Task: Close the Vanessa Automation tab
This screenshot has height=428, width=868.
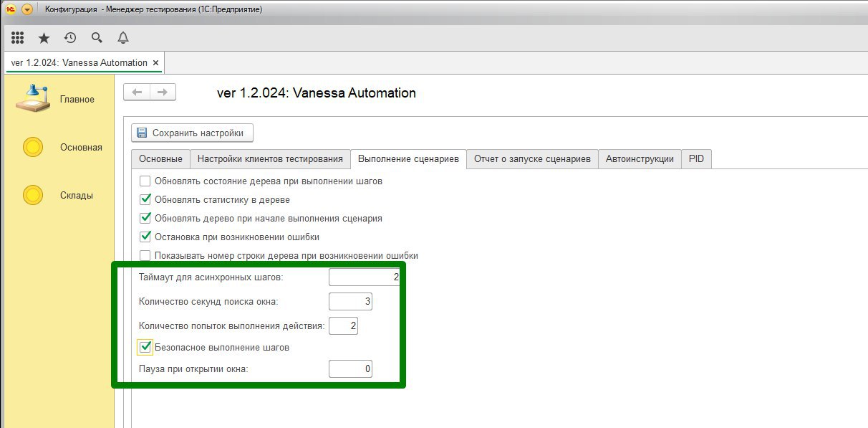Action: (x=157, y=62)
